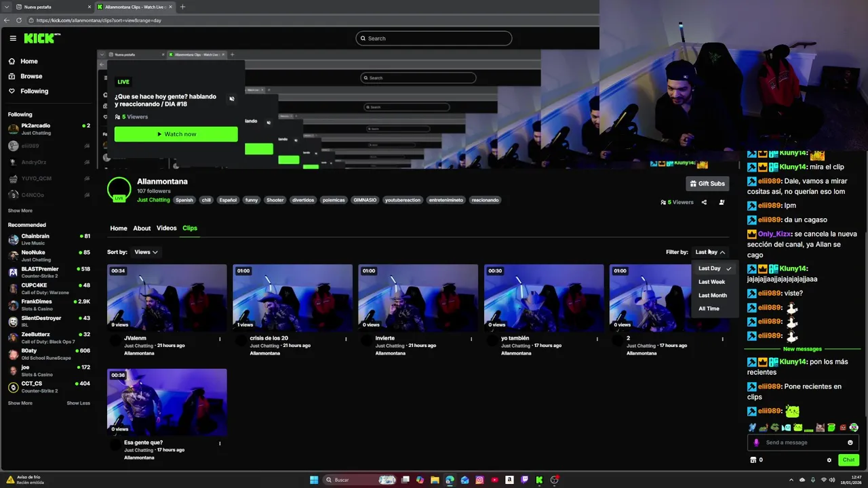This screenshot has width=868, height=488.
Task: Select the Clips tab
Action: (190, 228)
